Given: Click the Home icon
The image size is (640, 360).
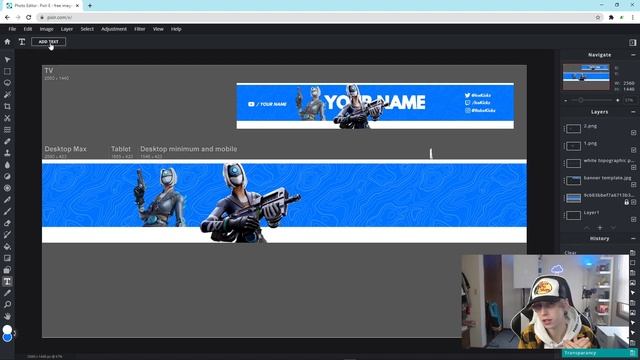Looking at the screenshot, I should [x=7, y=42].
